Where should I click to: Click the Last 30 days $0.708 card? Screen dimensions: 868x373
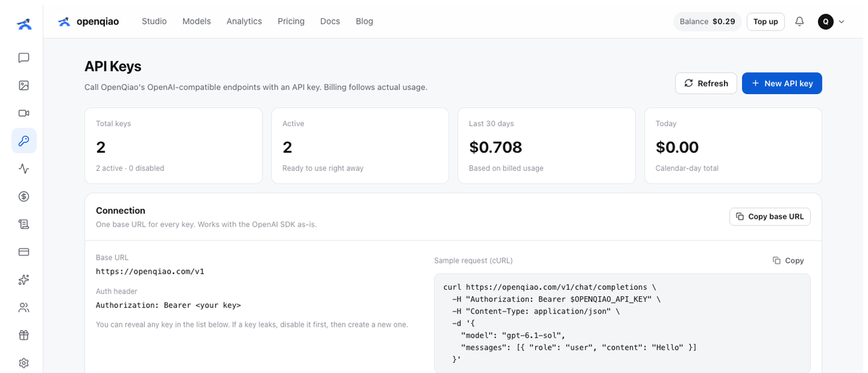click(547, 146)
